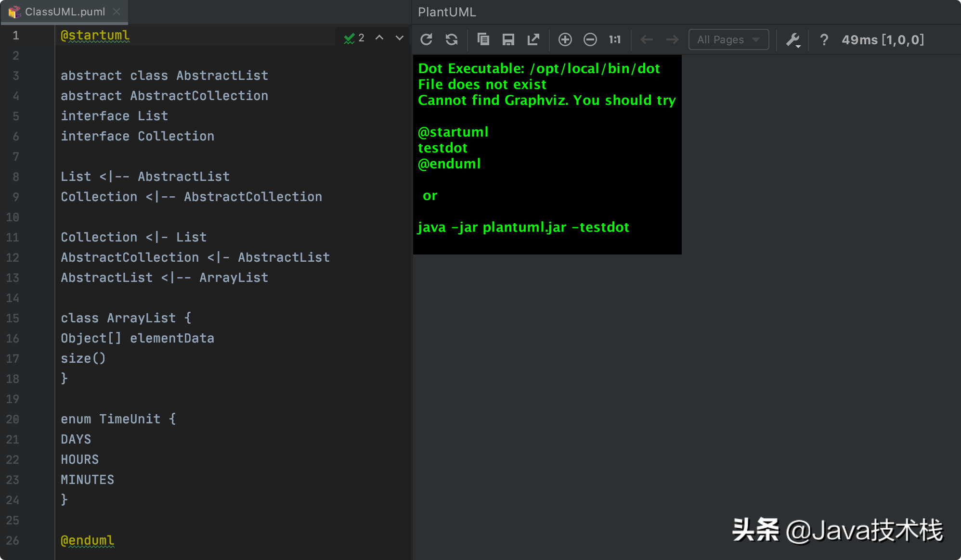Reset preview zoom to 1:1
This screenshot has height=560, width=961.
pyautogui.click(x=615, y=39)
